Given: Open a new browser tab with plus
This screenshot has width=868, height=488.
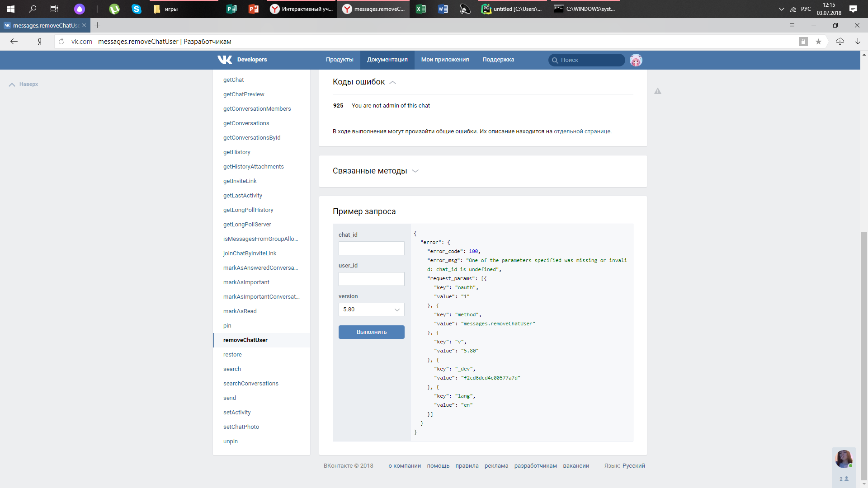Looking at the screenshot, I should [97, 25].
